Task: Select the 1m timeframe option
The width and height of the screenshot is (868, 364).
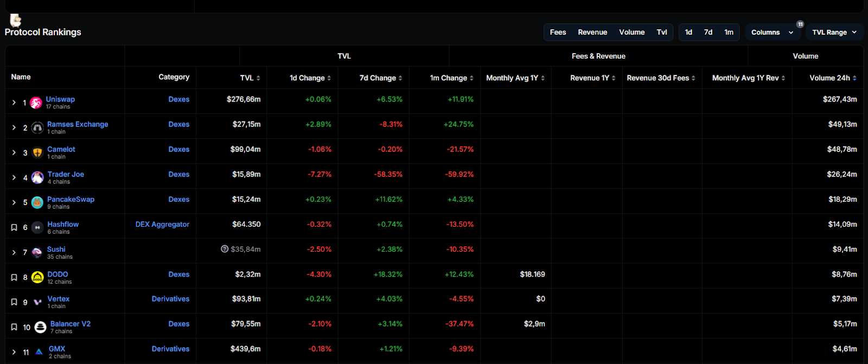Action: 729,33
